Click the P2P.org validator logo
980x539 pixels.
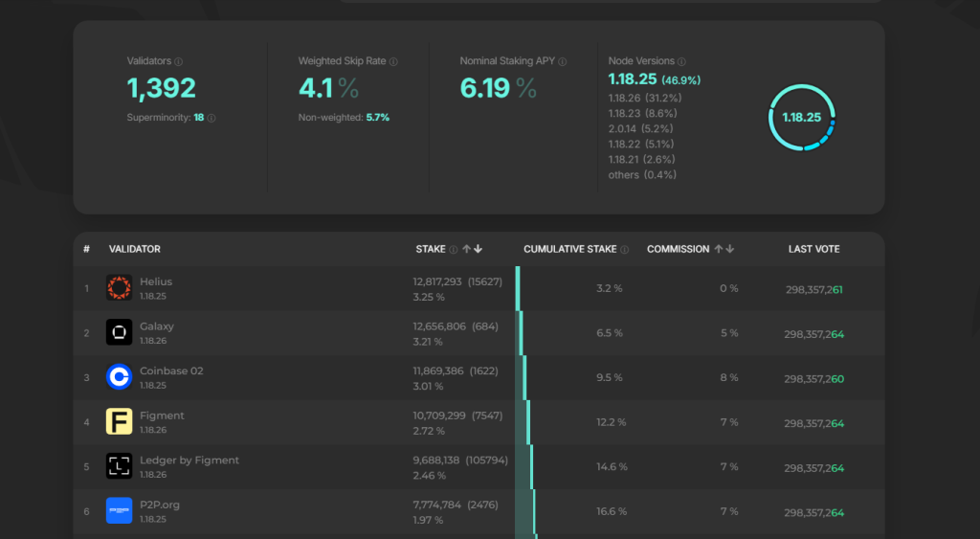tap(119, 510)
